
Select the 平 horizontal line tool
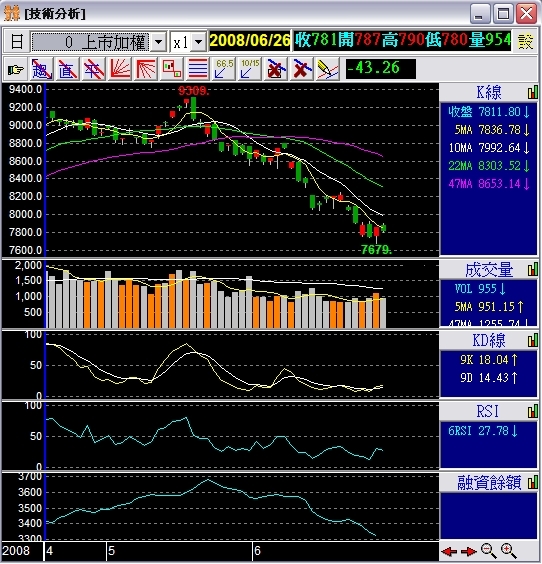(x=93, y=69)
